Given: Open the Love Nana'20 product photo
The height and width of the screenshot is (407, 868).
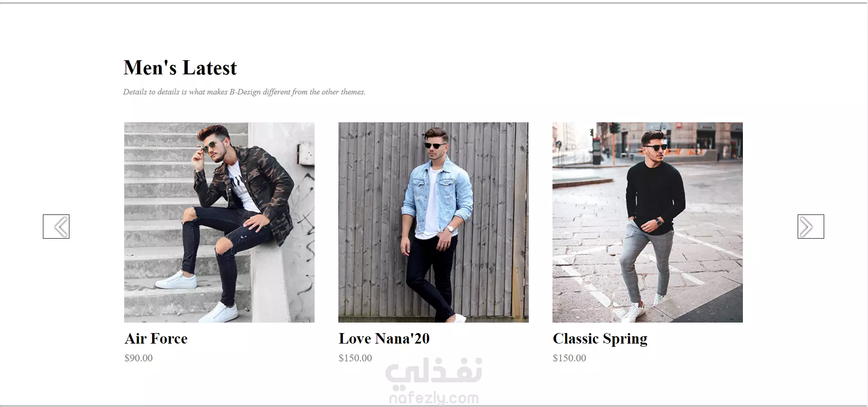Looking at the screenshot, I should 433,222.
